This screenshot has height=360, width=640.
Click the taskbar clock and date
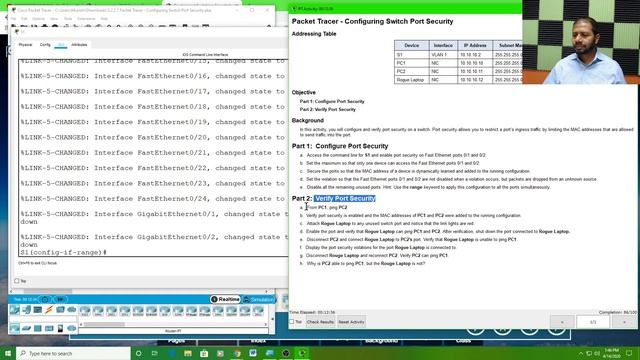coord(611,353)
